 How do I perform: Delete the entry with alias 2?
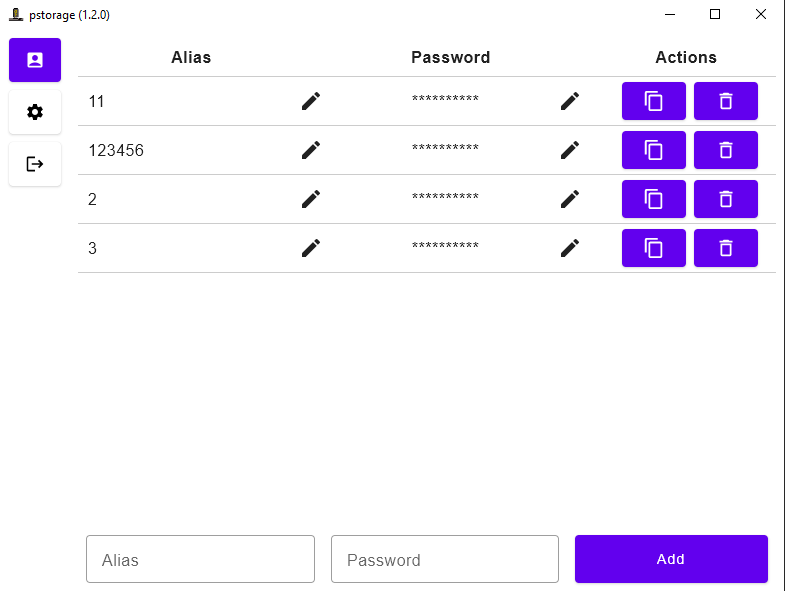pyautogui.click(x=726, y=199)
